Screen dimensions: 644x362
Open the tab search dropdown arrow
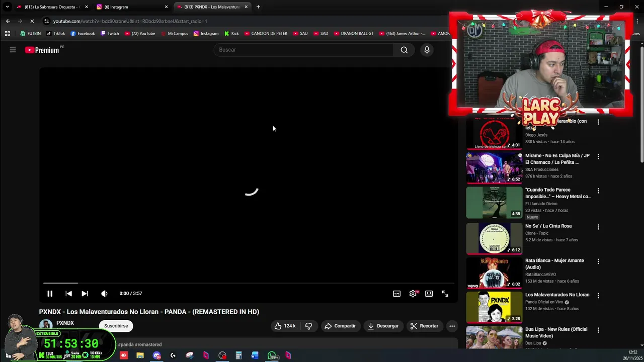point(7,7)
